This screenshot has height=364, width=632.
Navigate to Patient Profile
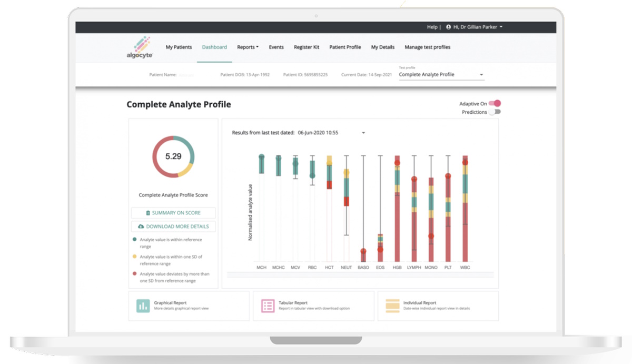[x=345, y=47]
